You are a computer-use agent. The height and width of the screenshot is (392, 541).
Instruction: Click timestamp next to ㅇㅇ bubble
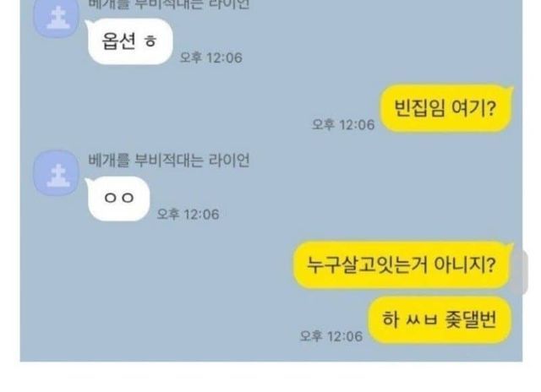tap(188, 215)
